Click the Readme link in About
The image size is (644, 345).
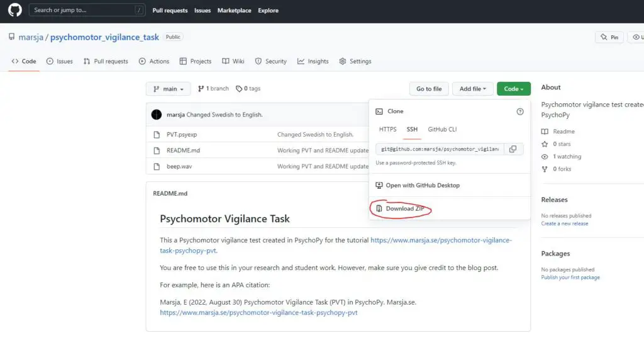tap(563, 132)
